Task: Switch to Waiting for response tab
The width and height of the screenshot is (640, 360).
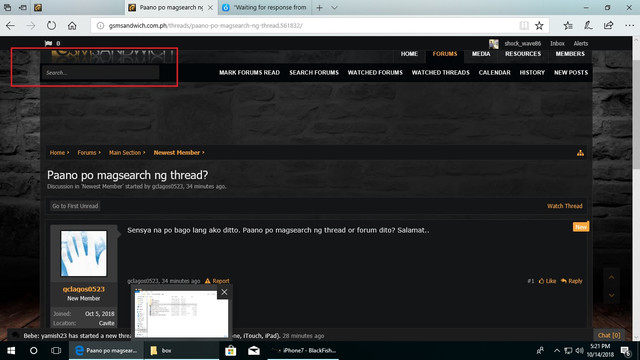Action: coord(265,7)
